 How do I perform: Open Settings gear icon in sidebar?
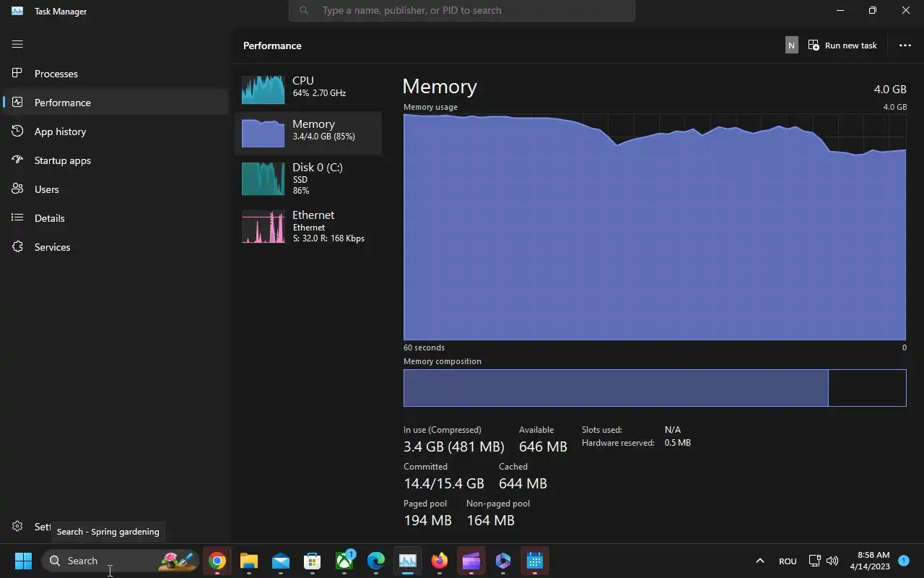click(x=17, y=527)
